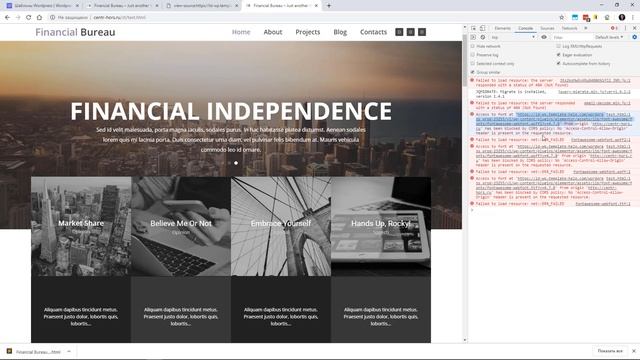Open the Default levels dropdown

point(609,37)
